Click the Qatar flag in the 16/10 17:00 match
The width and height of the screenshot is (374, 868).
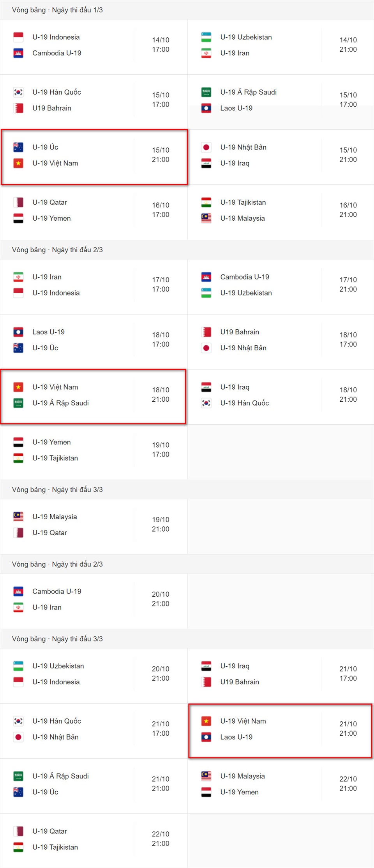point(18,202)
